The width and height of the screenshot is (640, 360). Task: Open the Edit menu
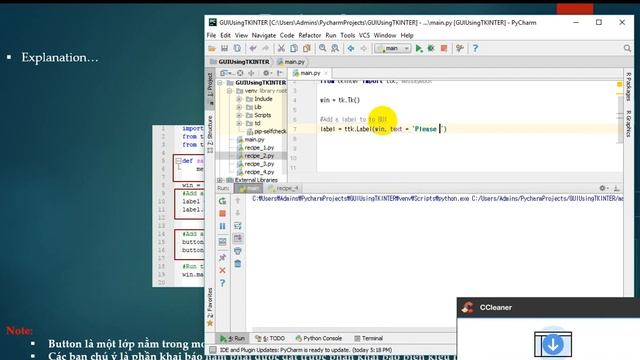[226, 36]
